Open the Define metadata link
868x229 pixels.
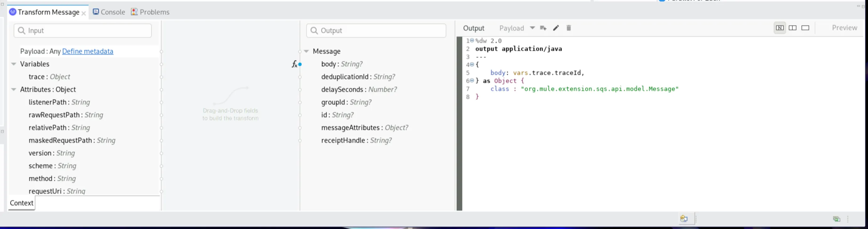coord(88,51)
